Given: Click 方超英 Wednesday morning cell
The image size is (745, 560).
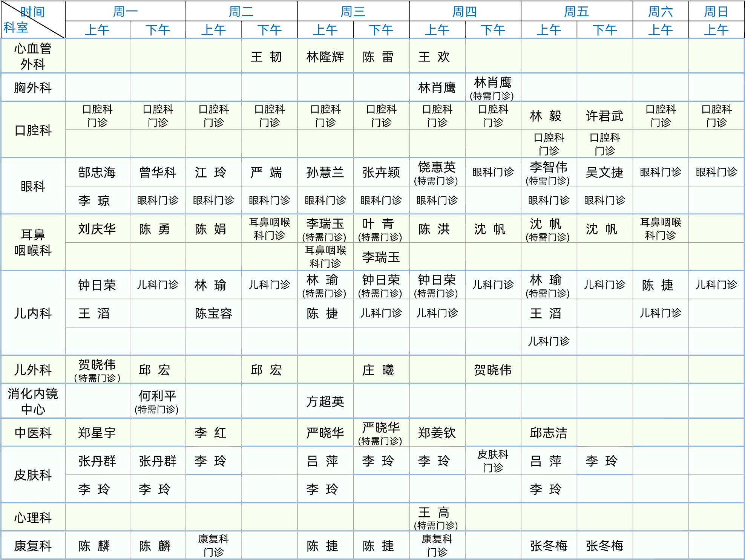Looking at the screenshot, I should [325, 401].
